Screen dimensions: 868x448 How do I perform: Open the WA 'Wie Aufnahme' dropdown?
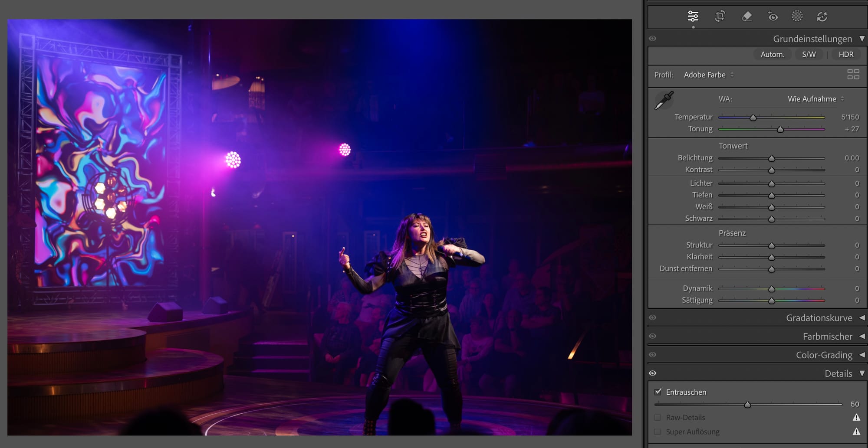tap(815, 99)
